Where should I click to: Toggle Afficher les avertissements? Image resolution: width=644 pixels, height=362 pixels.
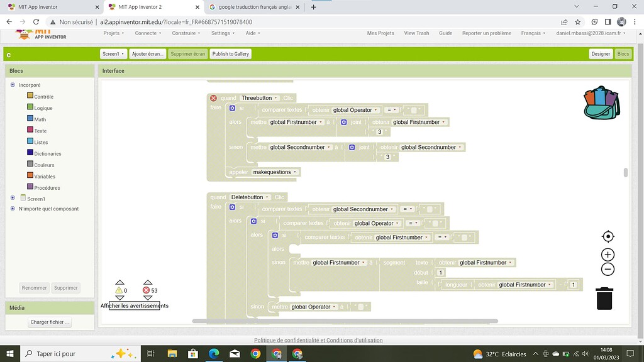pyautogui.click(x=134, y=306)
